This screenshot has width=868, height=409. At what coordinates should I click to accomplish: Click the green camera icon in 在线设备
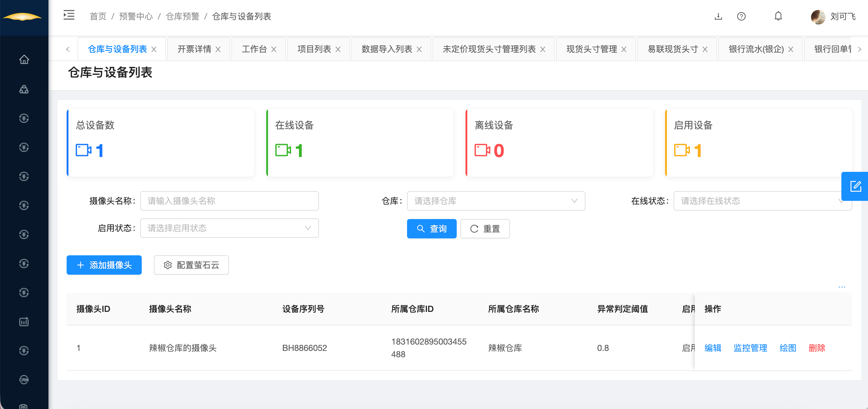(x=283, y=150)
